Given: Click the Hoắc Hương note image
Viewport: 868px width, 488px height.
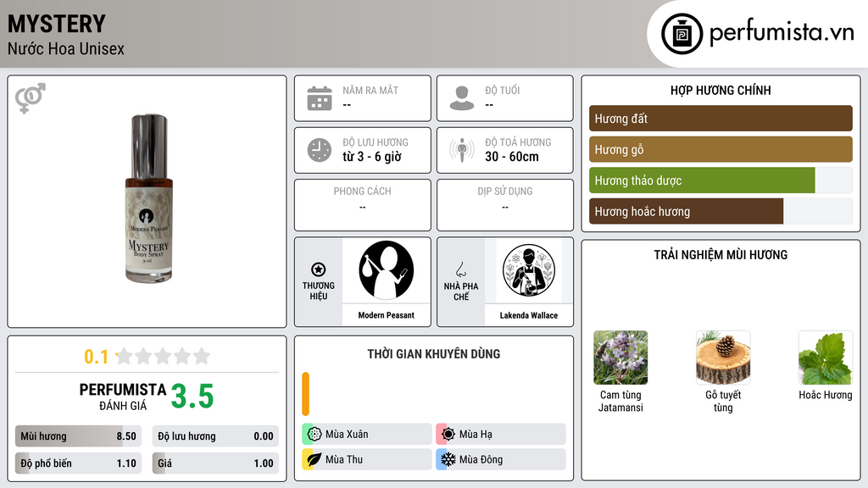Looking at the screenshot, I should pos(826,358).
